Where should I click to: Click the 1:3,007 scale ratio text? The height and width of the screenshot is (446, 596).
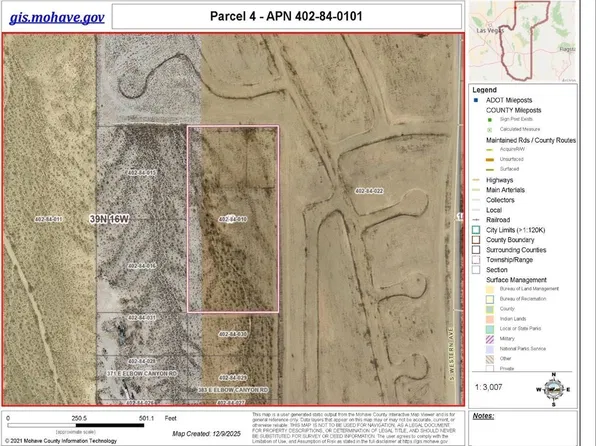tap(489, 387)
